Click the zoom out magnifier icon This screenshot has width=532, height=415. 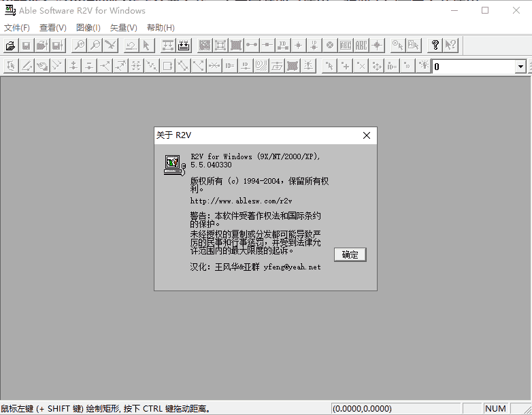pyautogui.click(x=95, y=45)
